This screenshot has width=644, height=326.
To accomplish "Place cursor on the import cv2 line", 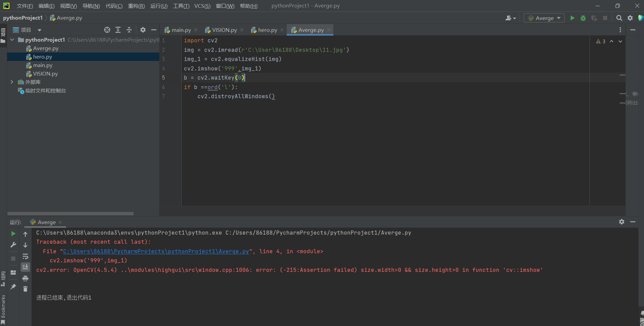I will [x=201, y=41].
